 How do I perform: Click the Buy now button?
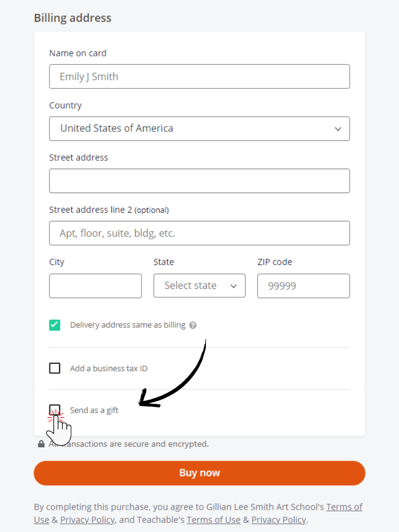tap(199, 473)
